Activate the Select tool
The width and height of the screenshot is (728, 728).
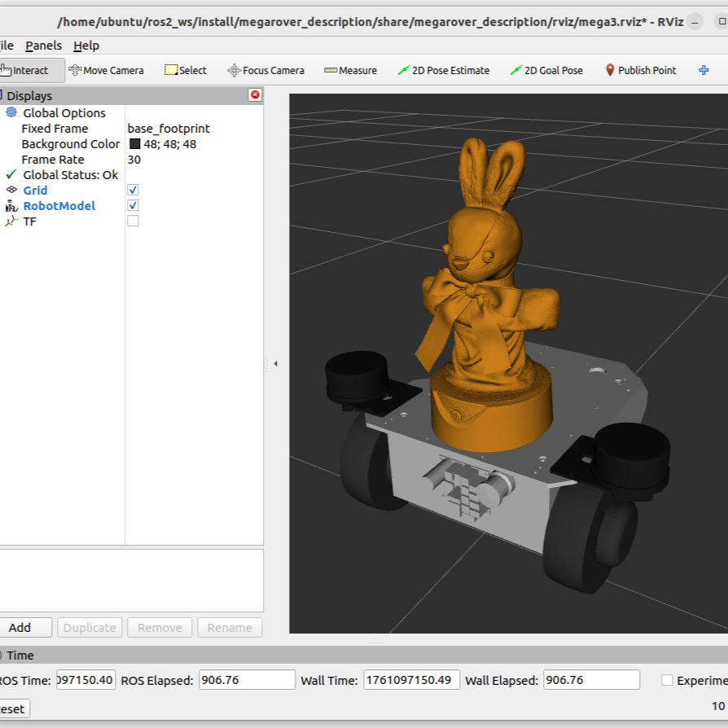click(186, 70)
